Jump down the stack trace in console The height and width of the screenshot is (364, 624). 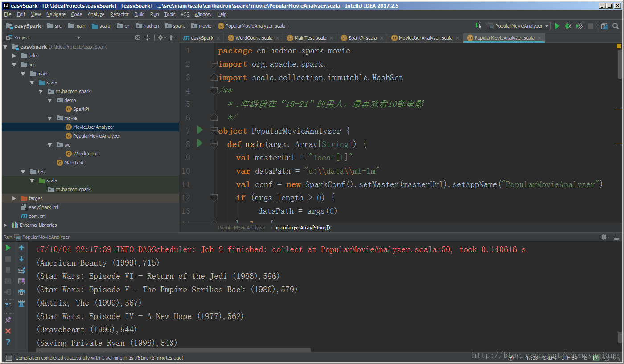21,259
